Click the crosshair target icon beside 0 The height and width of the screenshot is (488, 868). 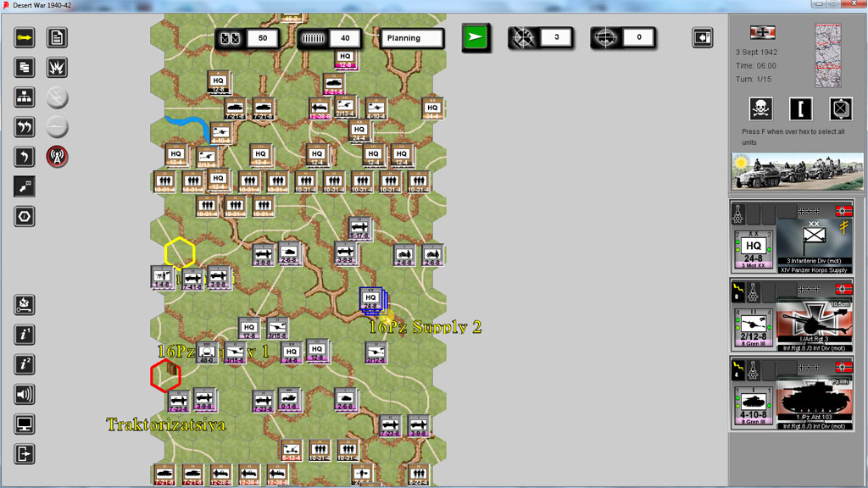point(605,37)
